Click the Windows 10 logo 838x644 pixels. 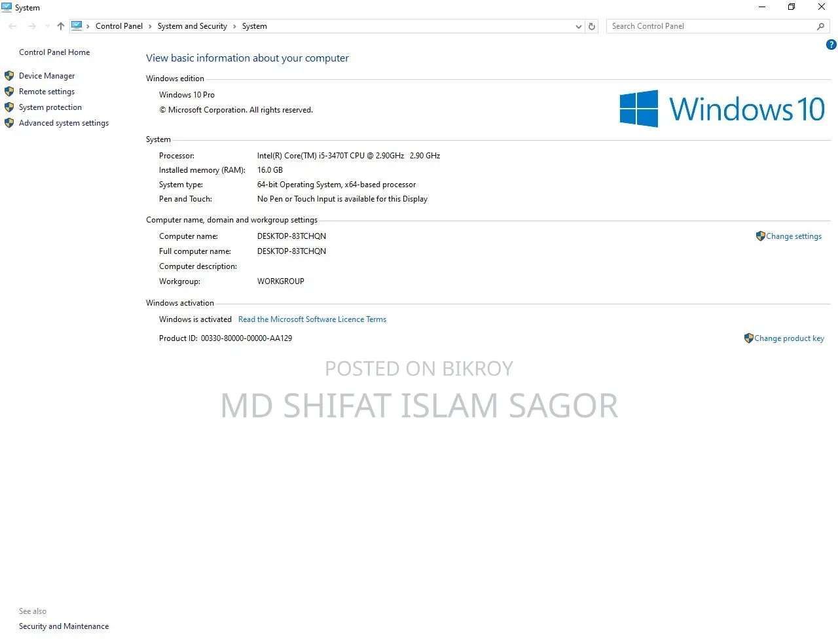pyautogui.click(x=722, y=109)
